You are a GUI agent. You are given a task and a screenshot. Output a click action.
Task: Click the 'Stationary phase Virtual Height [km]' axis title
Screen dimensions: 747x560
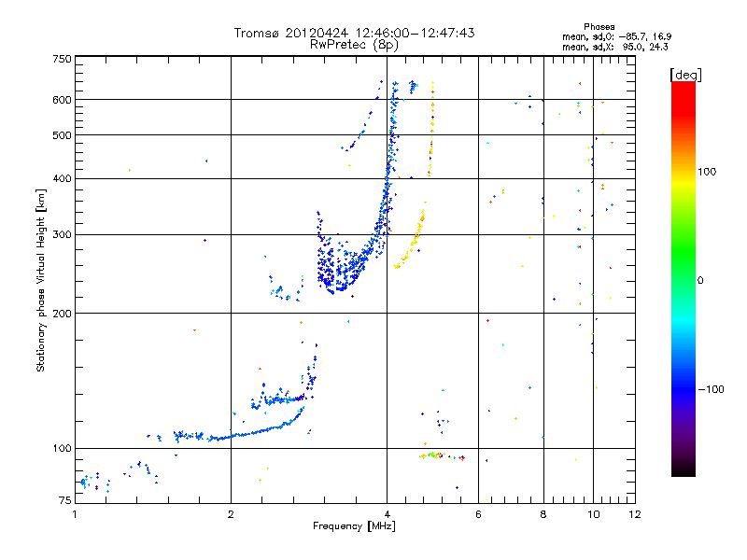41,281
